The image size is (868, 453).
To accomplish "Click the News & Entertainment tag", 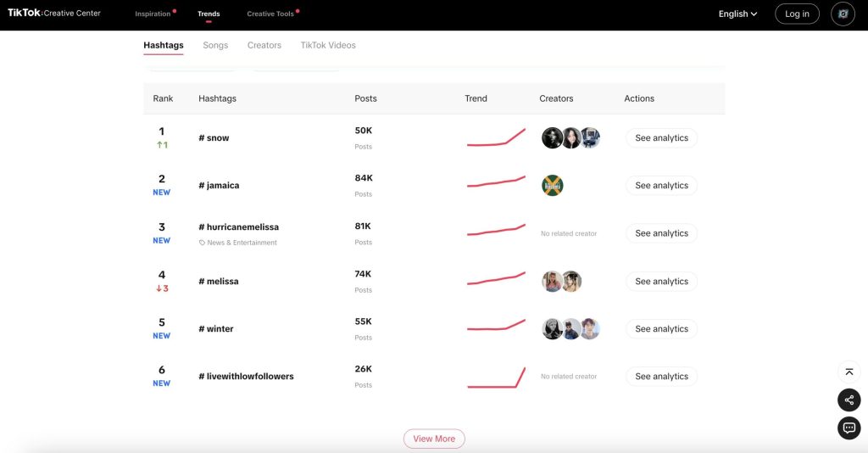I will coord(238,243).
